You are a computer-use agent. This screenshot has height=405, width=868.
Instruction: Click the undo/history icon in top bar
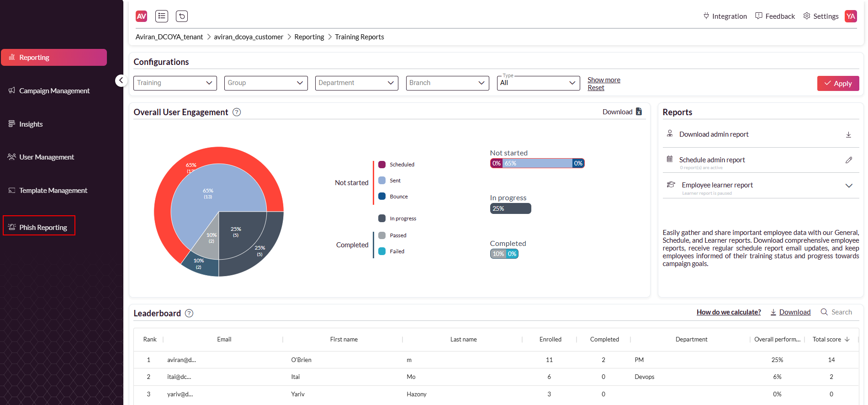point(182,16)
